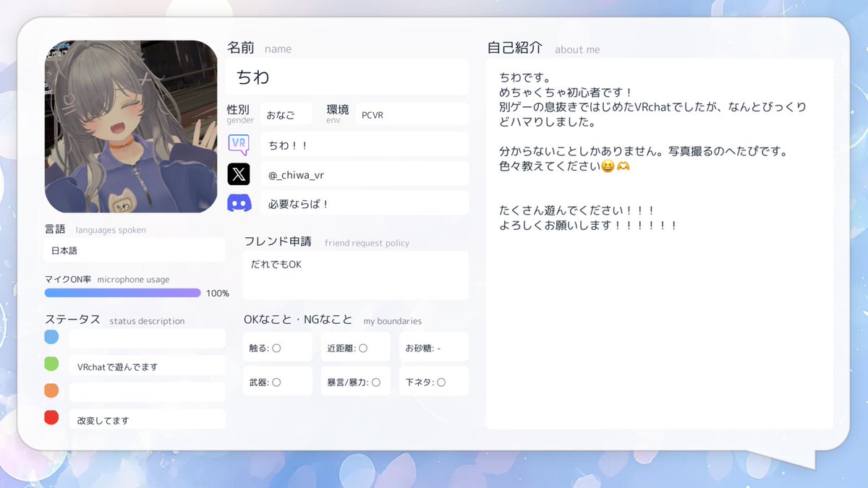Click the 100% microphone value
The image size is (868, 488).
pos(218,294)
